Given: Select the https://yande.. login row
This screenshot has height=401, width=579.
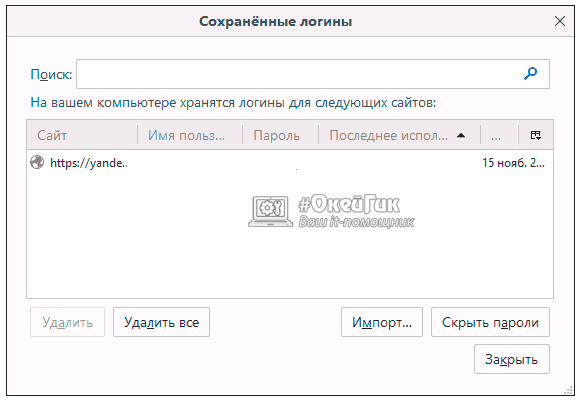Looking at the screenshot, I should click(x=290, y=162).
